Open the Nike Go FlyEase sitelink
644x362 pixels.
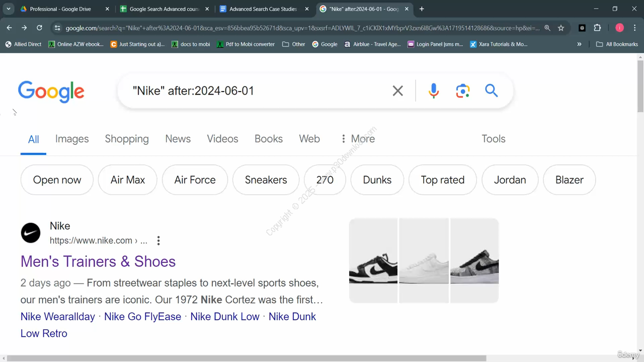tap(142, 317)
